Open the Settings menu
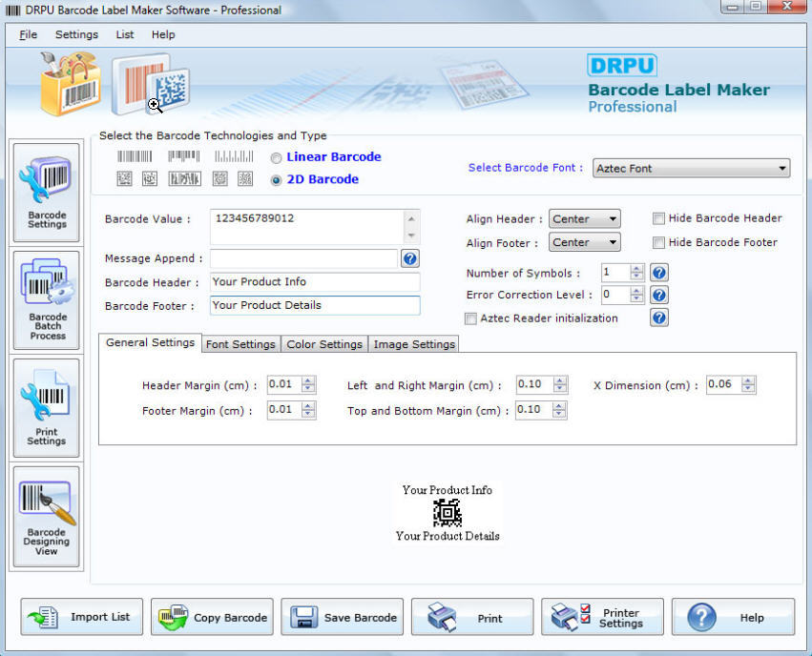 [x=76, y=33]
